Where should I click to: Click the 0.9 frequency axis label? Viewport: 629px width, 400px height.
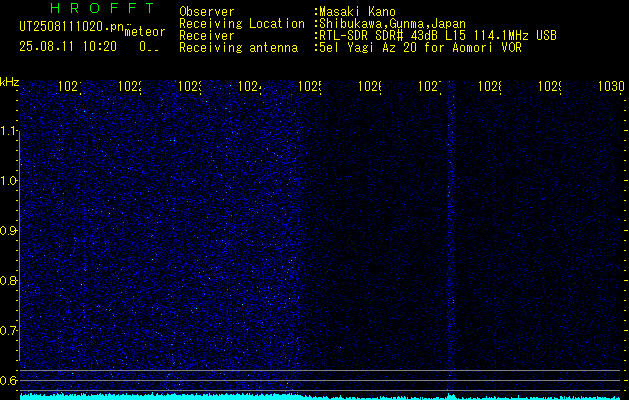[7, 231]
